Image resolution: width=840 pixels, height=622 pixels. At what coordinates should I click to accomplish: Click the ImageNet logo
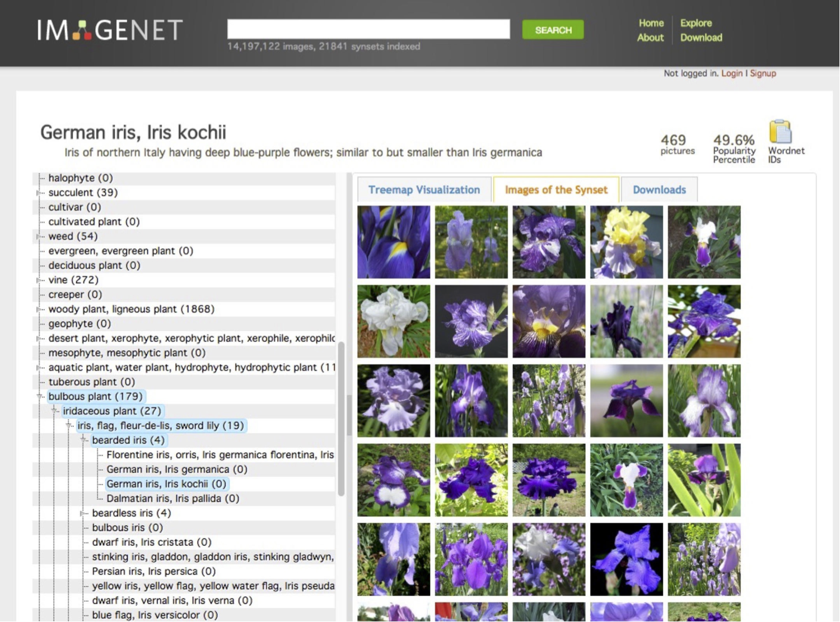(110, 30)
